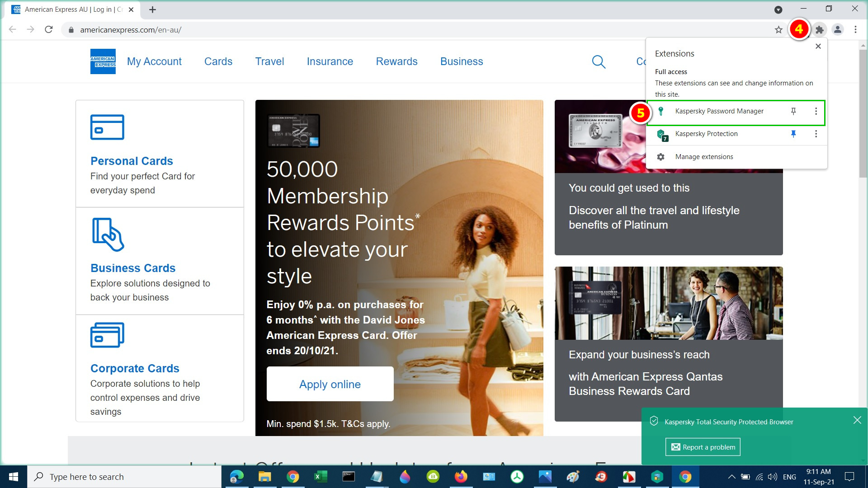Open Chrome three-dot main menu

855,30
